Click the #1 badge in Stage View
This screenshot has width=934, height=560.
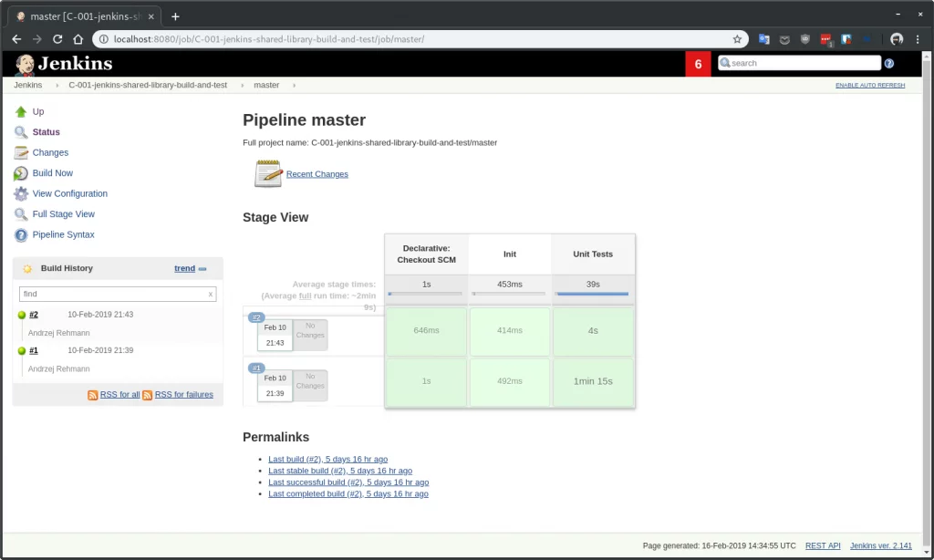click(256, 368)
